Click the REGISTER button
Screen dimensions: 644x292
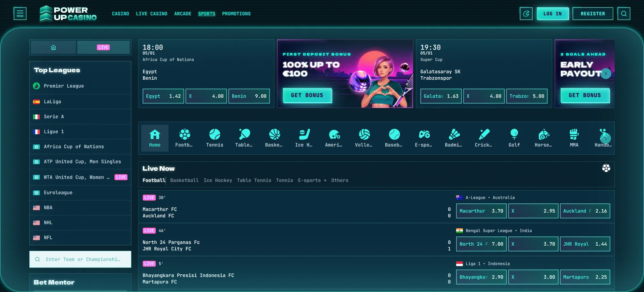[x=593, y=14]
